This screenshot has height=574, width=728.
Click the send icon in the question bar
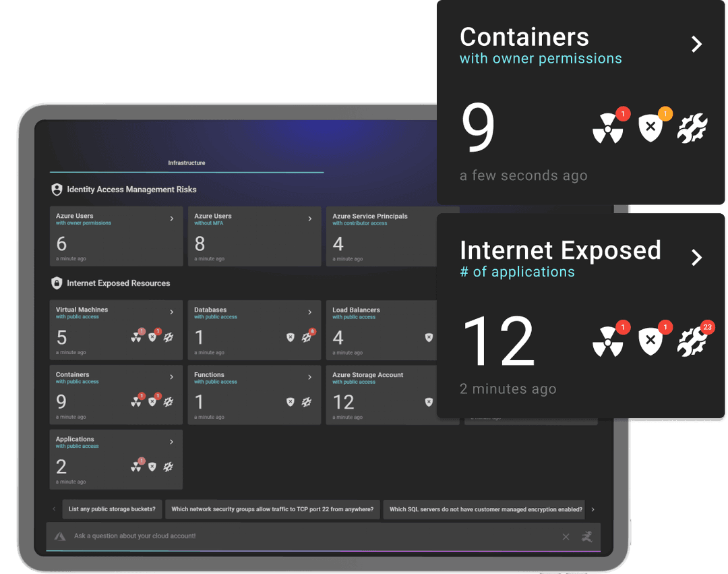click(x=586, y=537)
